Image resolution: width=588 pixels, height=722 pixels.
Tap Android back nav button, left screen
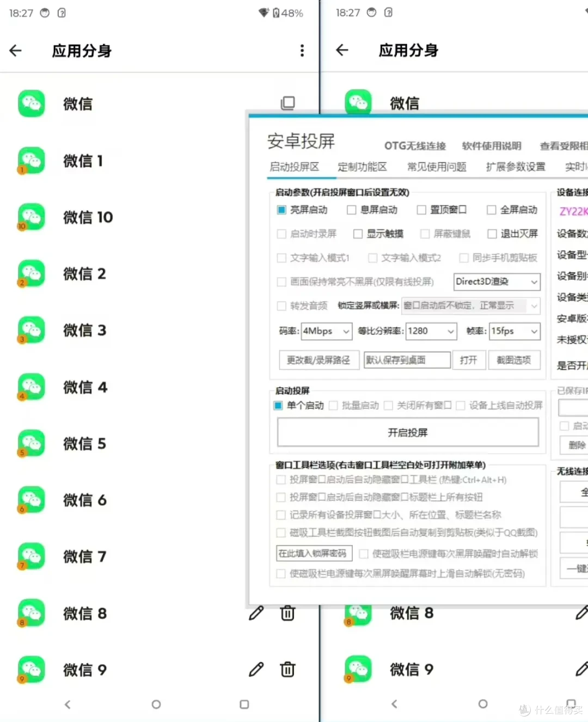click(x=68, y=705)
